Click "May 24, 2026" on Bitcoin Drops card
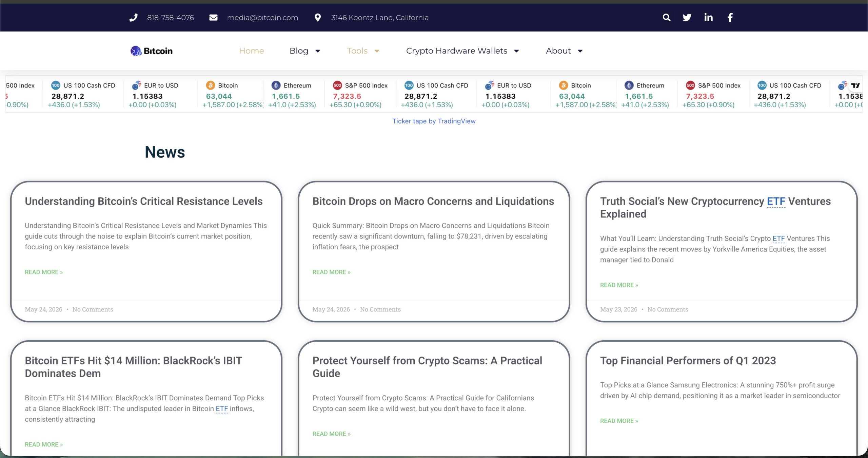868x458 pixels. [331, 309]
